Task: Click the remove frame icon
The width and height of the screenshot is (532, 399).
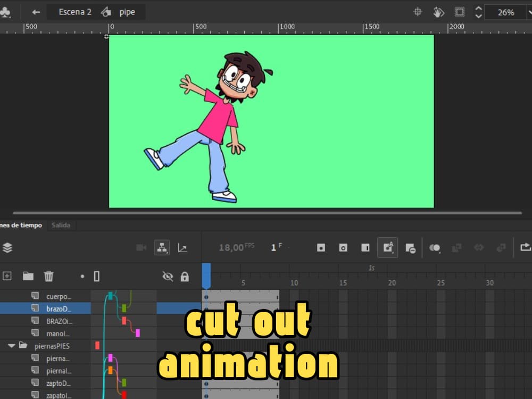Action: click(x=410, y=248)
